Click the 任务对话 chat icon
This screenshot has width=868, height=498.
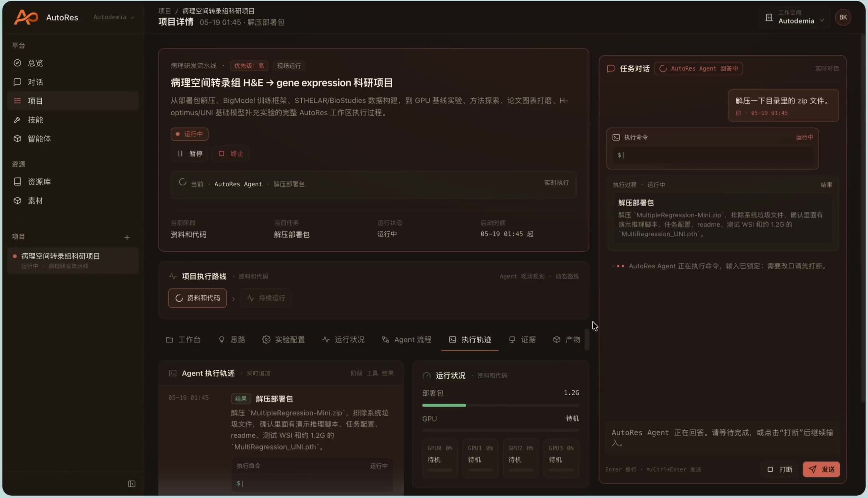point(611,68)
